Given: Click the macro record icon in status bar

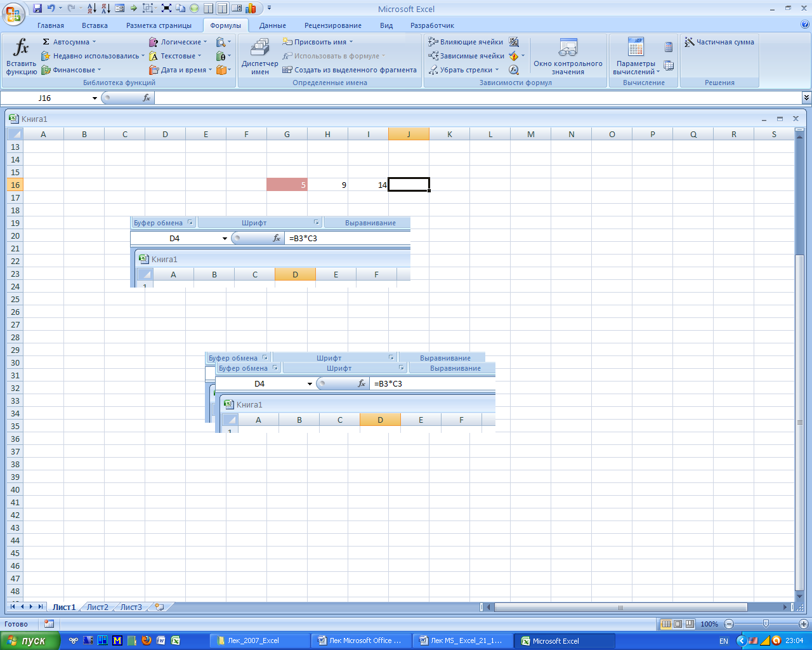Looking at the screenshot, I should coord(49,624).
